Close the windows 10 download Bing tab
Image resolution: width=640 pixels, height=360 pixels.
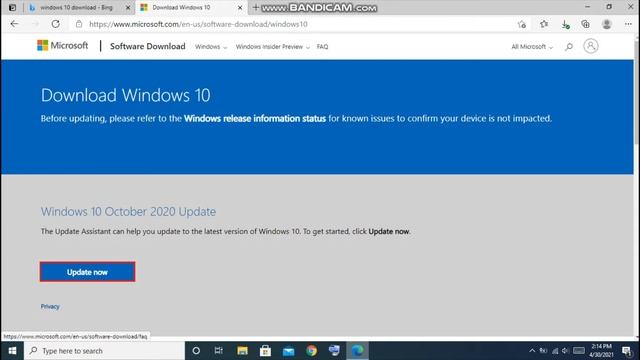pyautogui.click(x=128, y=7)
